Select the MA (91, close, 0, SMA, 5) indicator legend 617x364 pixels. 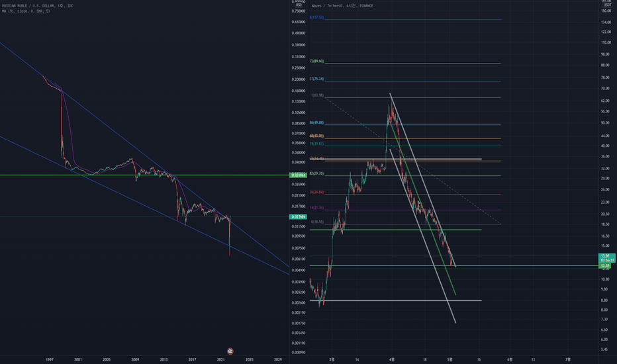click(x=26, y=11)
